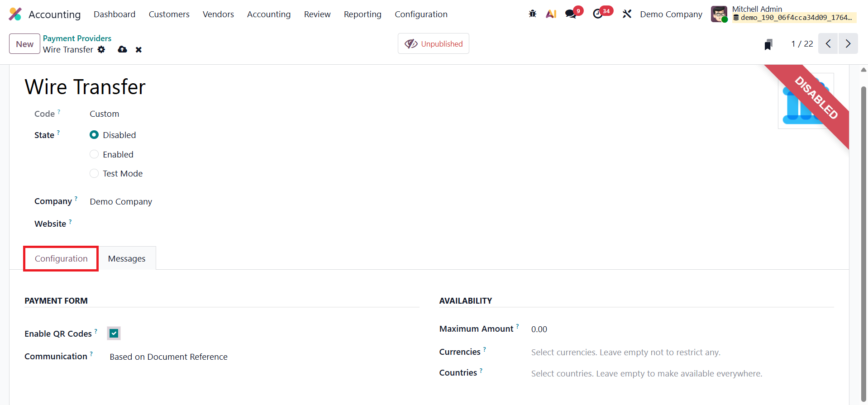
Task: Open the messages chat icon
Action: (x=571, y=14)
